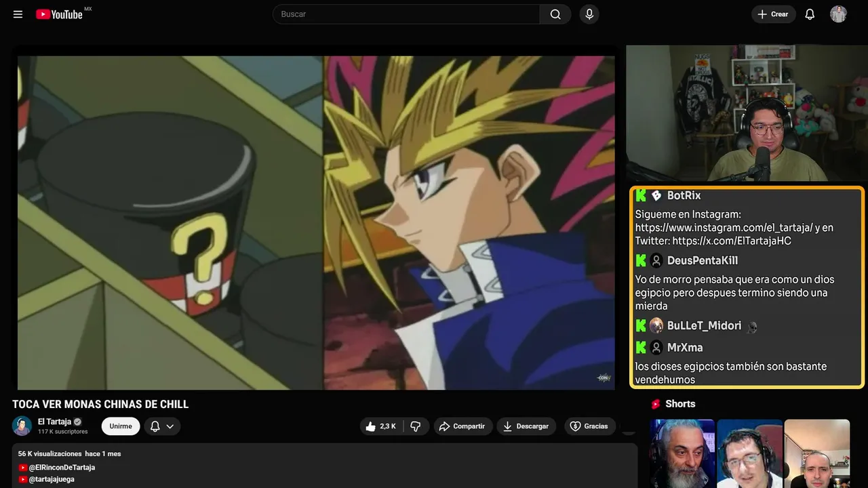868x488 pixels.
Task: Click the Kick badge beside BotRix
Action: click(x=641, y=196)
